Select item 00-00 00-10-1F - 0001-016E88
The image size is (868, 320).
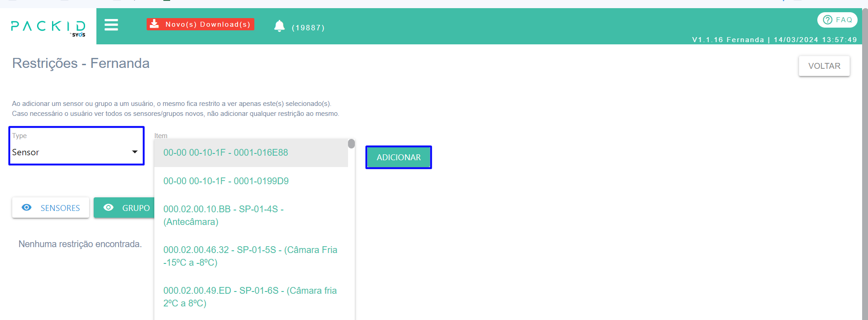226,153
